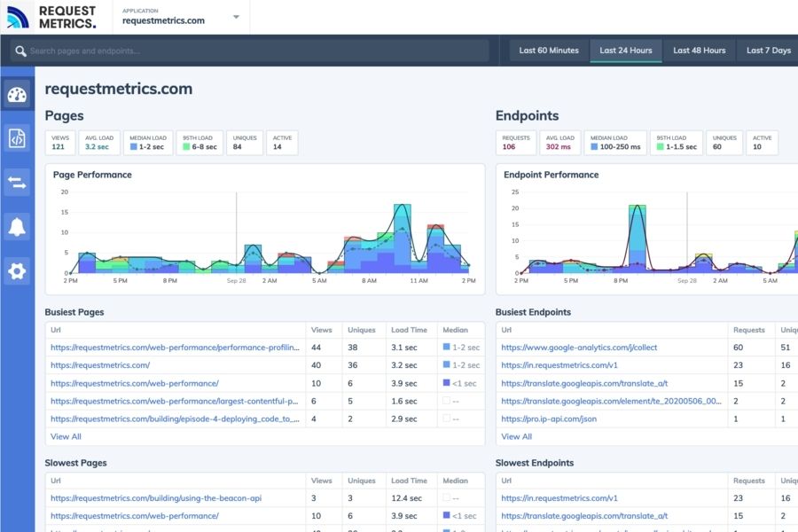This screenshot has height=532, width=798.
Task: Open the requests traffic arrows icon
Action: pyautogui.click(x=17, y=182)
